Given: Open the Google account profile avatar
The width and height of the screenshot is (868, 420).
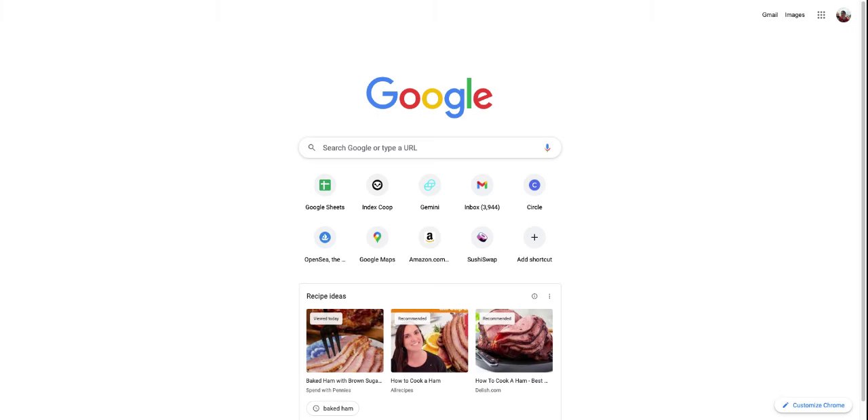Looking at the screenshot, I should tap(844, 15).
